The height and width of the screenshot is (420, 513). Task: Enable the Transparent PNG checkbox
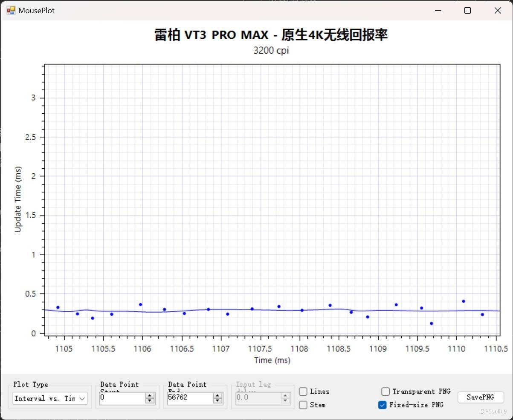385,391
